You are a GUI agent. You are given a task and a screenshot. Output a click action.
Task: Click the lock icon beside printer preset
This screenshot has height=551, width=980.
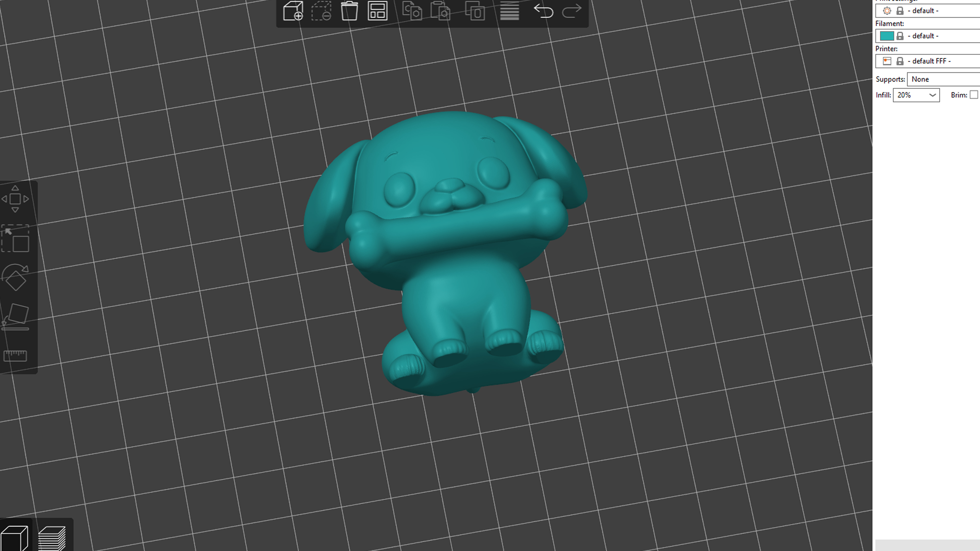pyautogui.click(x=900, y=61)
